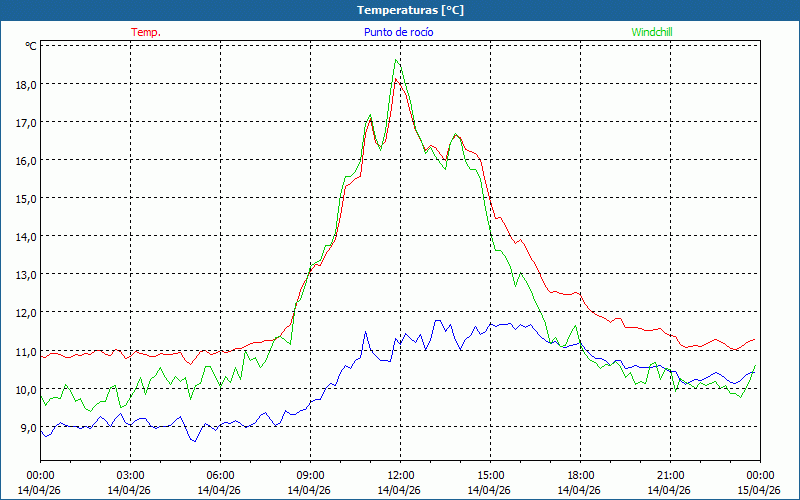Click the red Temp. legend label

146,32
